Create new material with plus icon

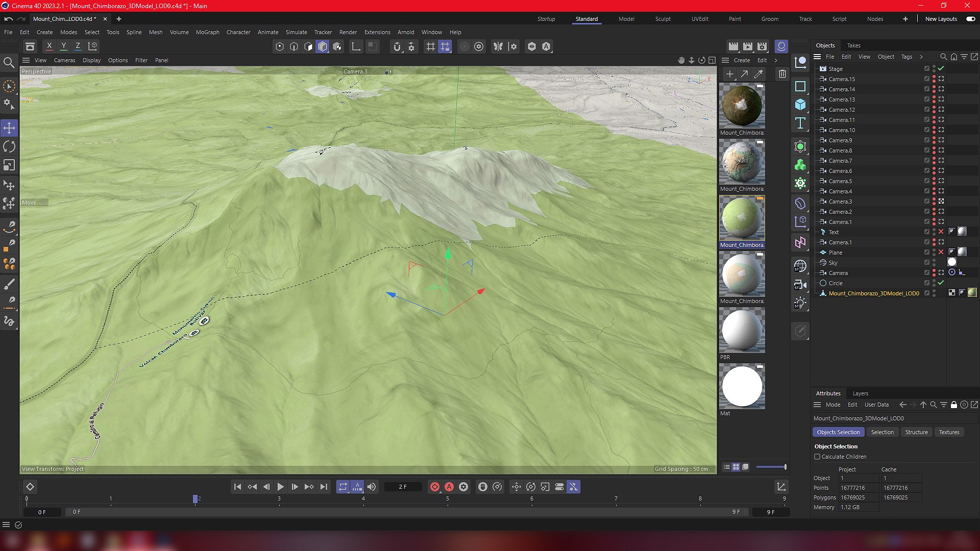tap(730, 74)
